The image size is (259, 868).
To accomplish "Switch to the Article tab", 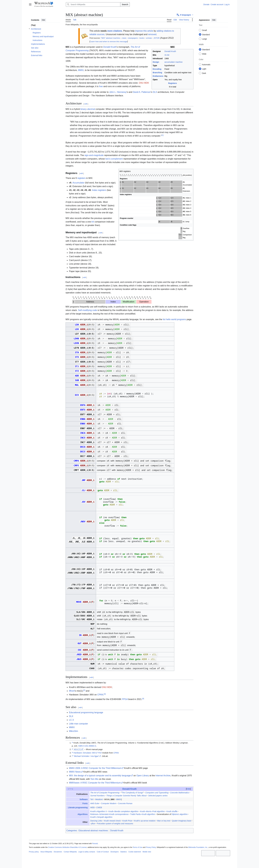I will click(x=68, y=20).
